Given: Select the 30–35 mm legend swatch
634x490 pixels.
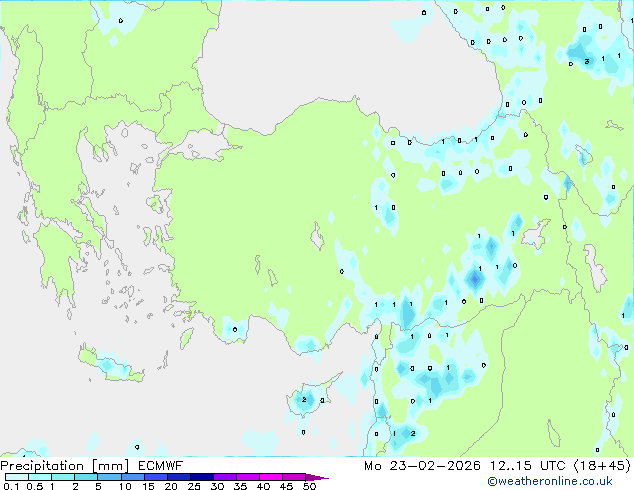Looking at the screenshot, I should point(224,477).
